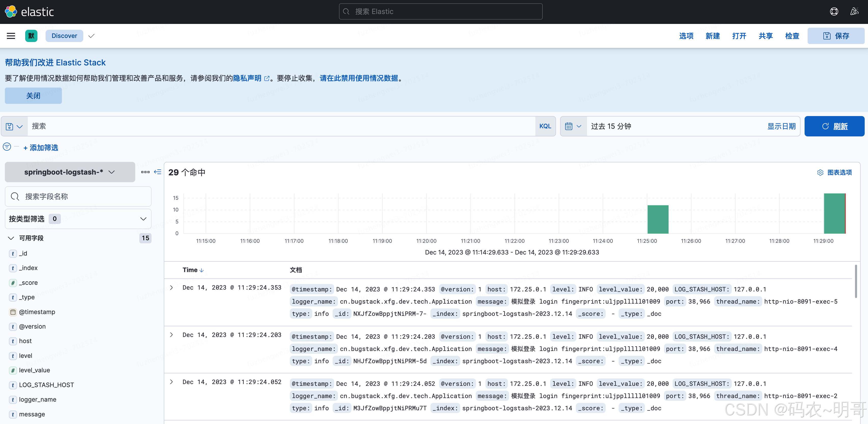Click Open in the top menu
The width and height of the screenshot is (868, 424).
[x=739, y=36]
